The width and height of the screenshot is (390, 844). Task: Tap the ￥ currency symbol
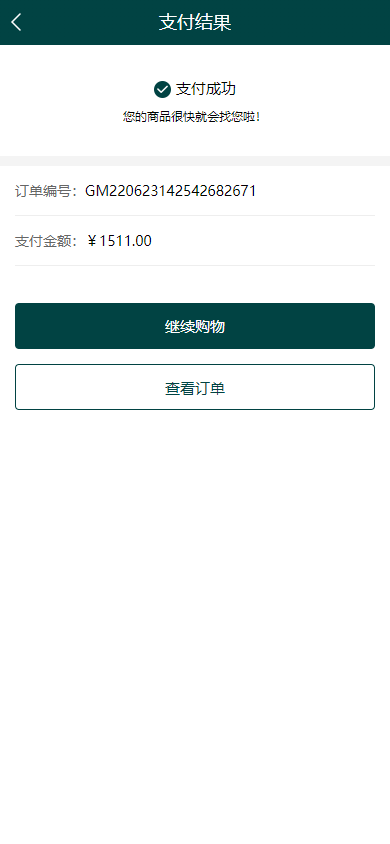pyautogui.click(x=92, y=241)
